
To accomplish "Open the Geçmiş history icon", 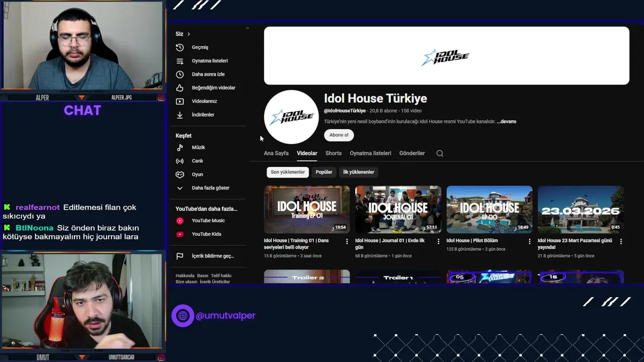I will pos(180,47).
